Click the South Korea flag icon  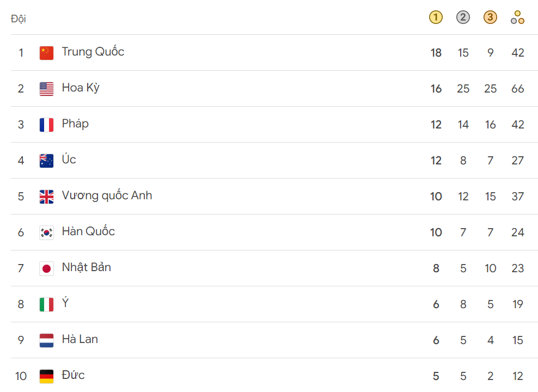point(46,233)
